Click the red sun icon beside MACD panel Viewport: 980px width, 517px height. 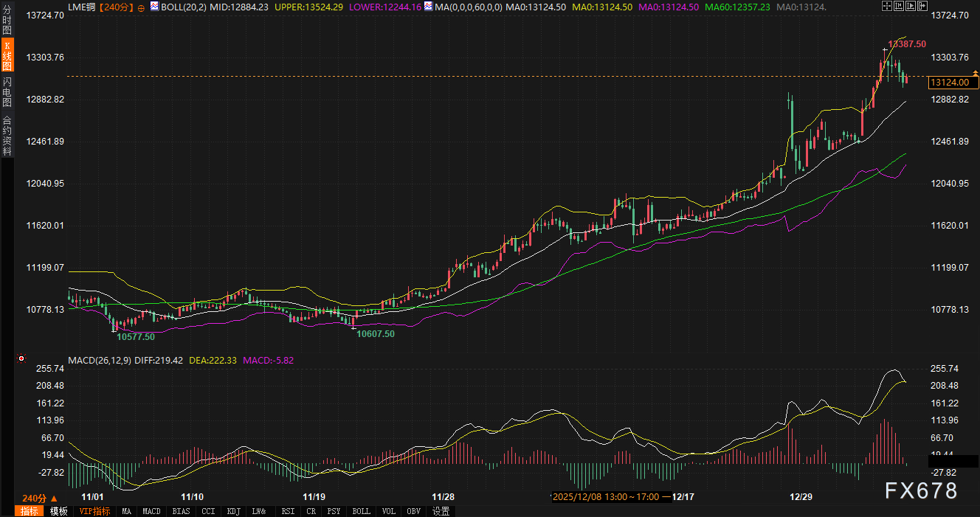(21, 359)
